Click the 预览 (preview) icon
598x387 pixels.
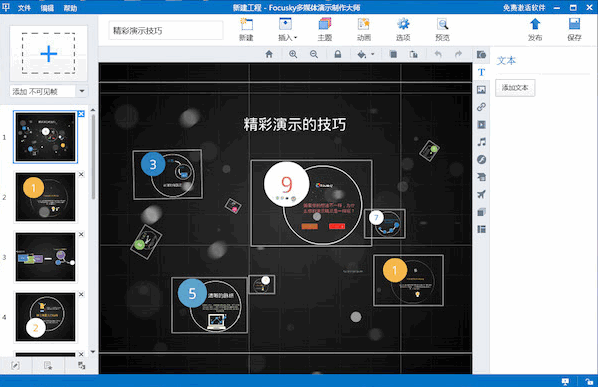click(442, 29)
